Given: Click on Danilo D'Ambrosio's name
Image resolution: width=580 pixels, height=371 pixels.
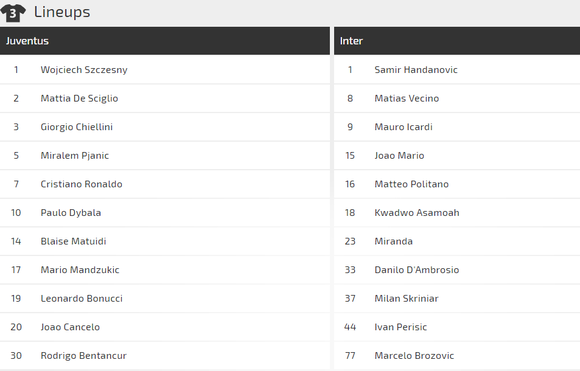Looking at the screenshot, I should [417, 270].
